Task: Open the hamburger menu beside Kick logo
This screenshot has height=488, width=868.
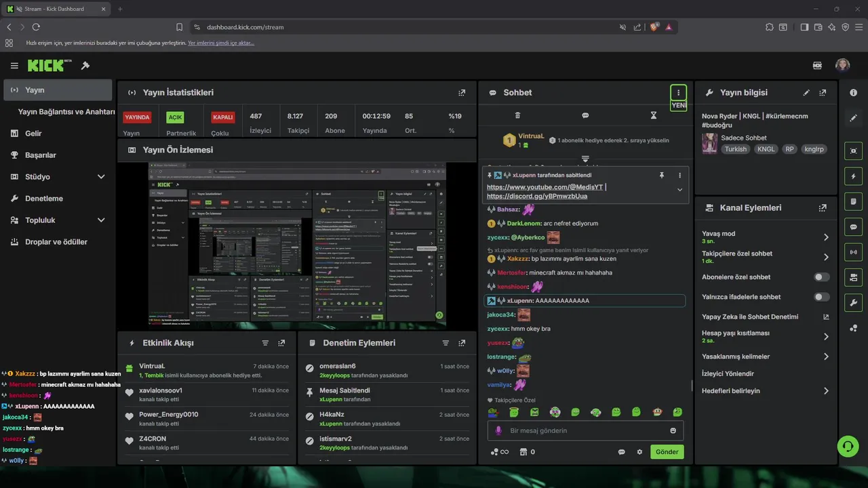Action: 14,66
